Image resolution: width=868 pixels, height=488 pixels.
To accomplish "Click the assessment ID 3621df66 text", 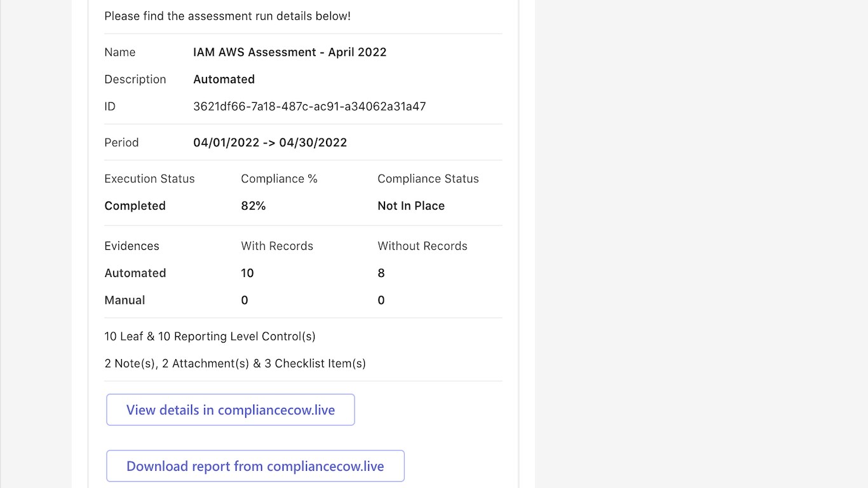I will pyautogui.click(x=309, y=106).
